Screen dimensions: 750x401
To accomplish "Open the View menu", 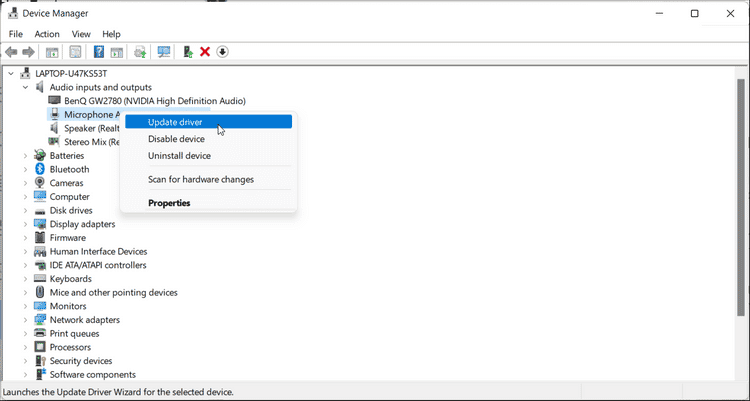I will [x=81, y=34].
